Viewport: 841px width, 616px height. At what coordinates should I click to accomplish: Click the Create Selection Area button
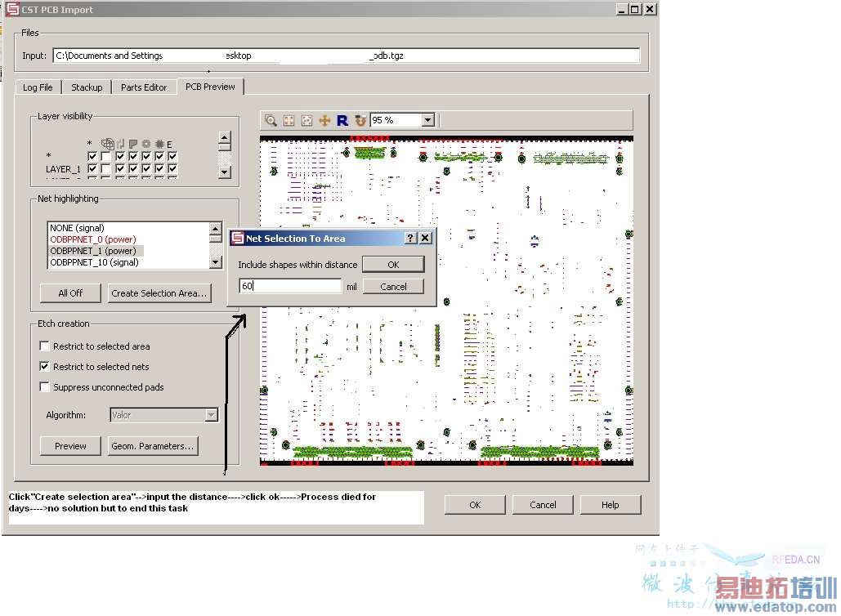(x=159, y=293)
